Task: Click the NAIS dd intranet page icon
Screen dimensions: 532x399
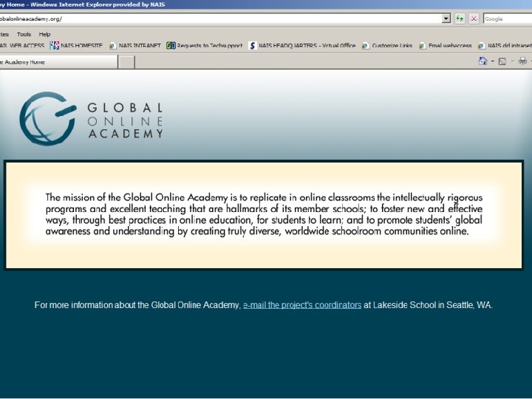Action: pos(481,46)
